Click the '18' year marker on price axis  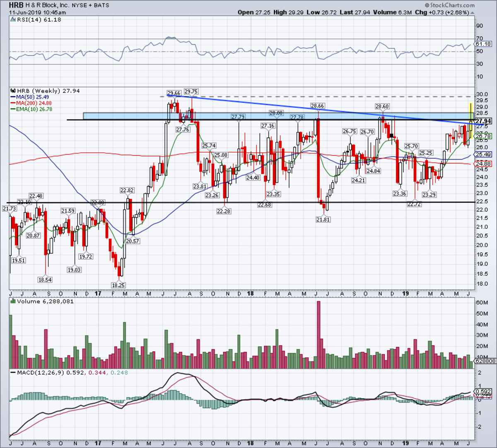(251, 293)
